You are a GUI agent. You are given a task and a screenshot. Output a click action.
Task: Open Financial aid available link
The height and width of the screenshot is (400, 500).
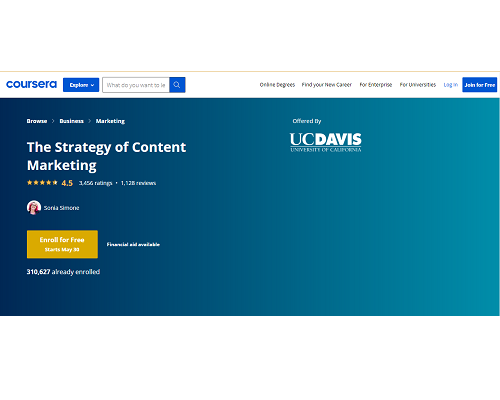coord(133,244)
